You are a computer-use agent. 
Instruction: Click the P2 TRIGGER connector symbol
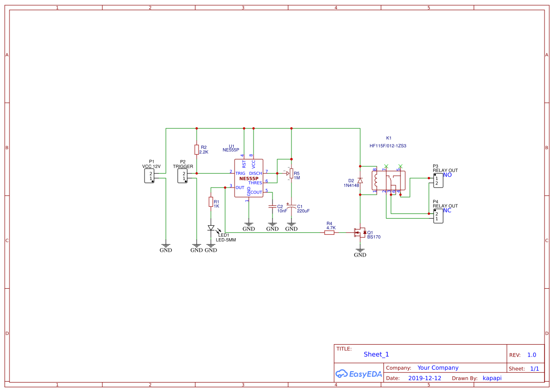183,175
